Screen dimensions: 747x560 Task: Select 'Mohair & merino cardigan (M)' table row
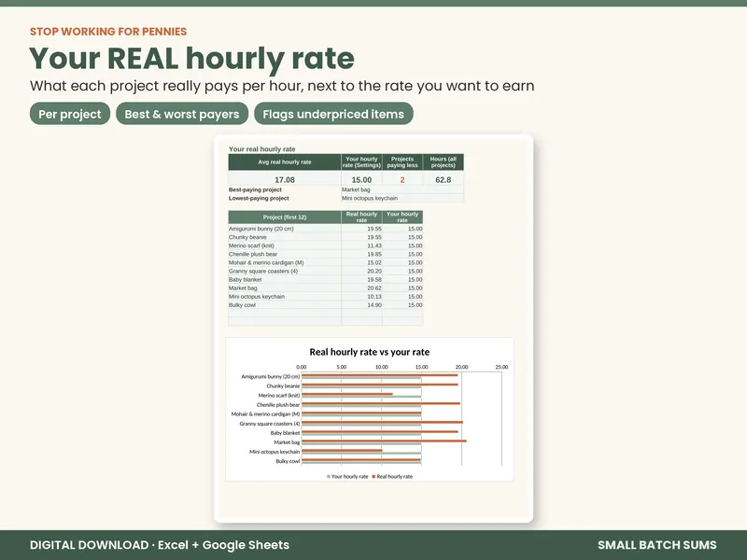325,262
